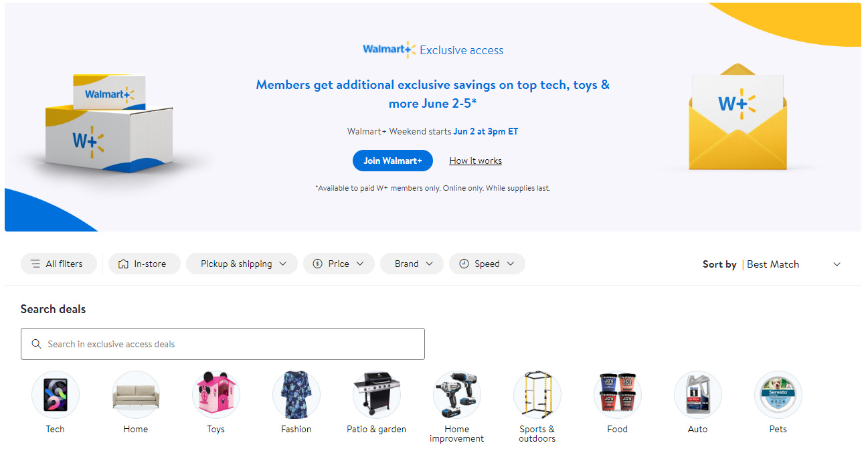Focus the exclusive access deals search field
This screenshot has width=868, height=455.
click(223, 344)
